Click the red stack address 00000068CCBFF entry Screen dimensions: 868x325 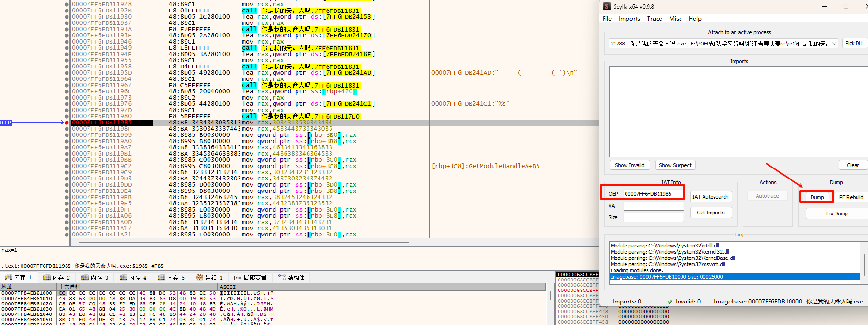[x=578, y=290]
